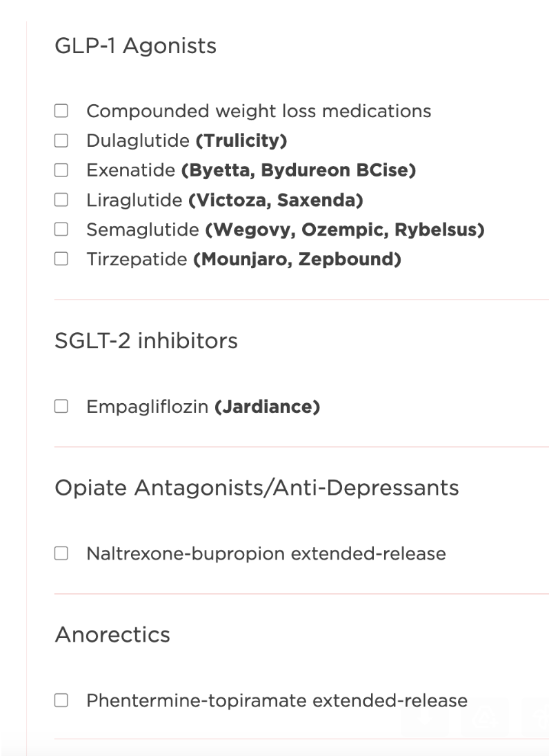Check the Compounded weight loss medications checkbox
This screenshot has height=756, width=549.
click(61, 111)
